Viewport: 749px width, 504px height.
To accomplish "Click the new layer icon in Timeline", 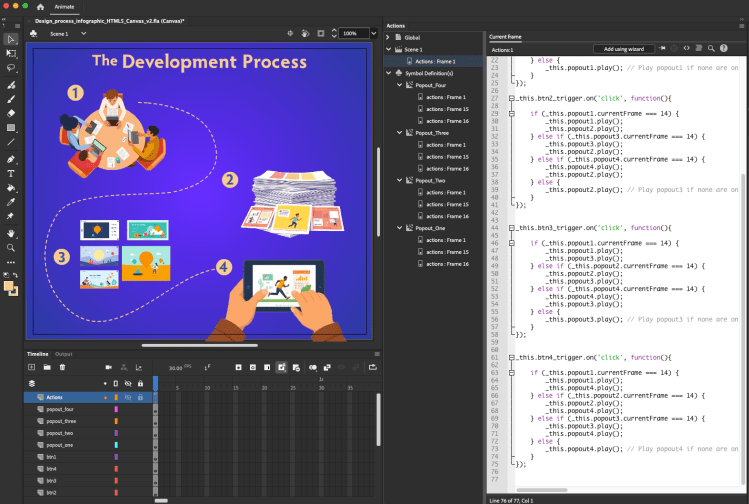I will pyautogui.click(x=31, y=367).
